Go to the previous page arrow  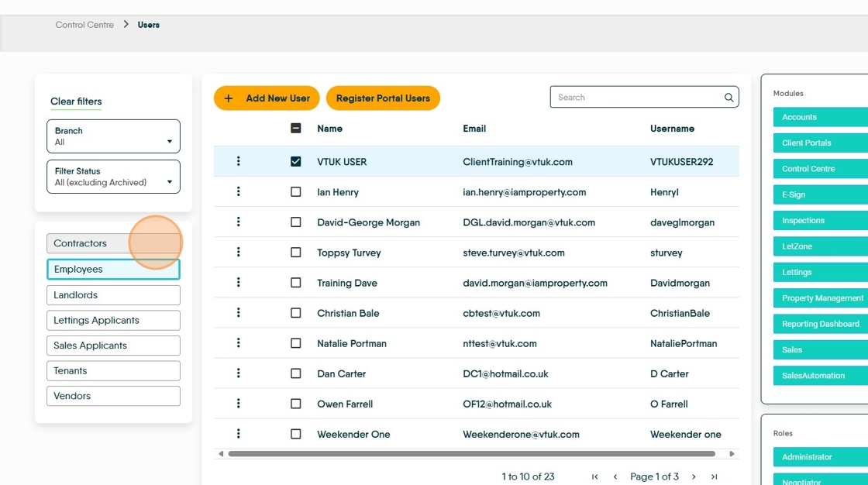coord(615,476)
